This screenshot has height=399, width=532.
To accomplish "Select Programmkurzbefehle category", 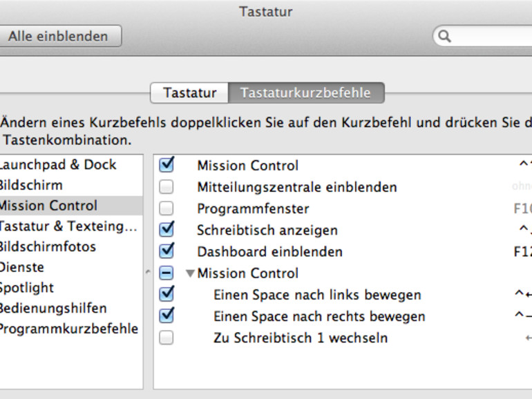I will (70, 329).
